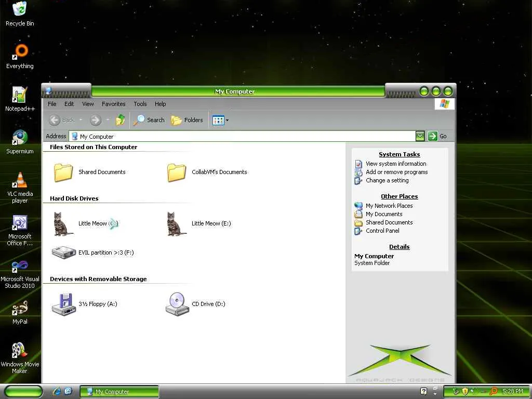
Task: Click the green Go arrow button
Action: click(x=433, y=137)
